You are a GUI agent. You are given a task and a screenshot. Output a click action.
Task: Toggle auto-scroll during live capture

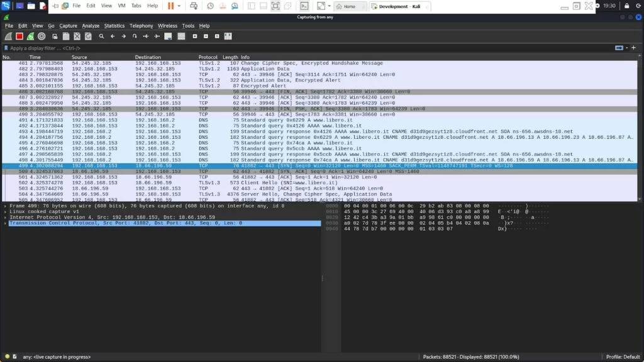(168, 36)
